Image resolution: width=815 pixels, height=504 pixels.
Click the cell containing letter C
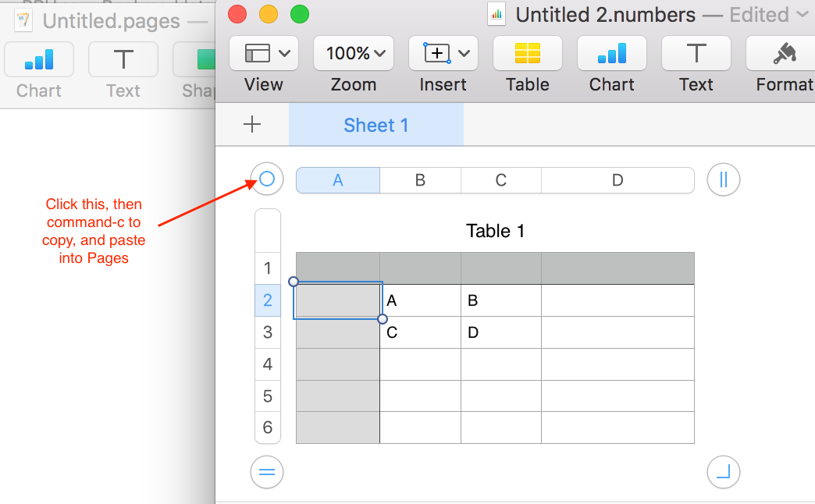tap(420, 332)
